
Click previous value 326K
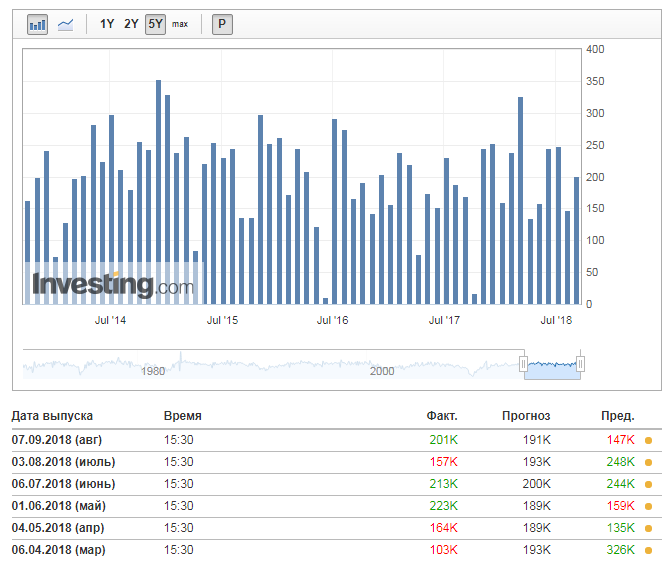[621, 550]
